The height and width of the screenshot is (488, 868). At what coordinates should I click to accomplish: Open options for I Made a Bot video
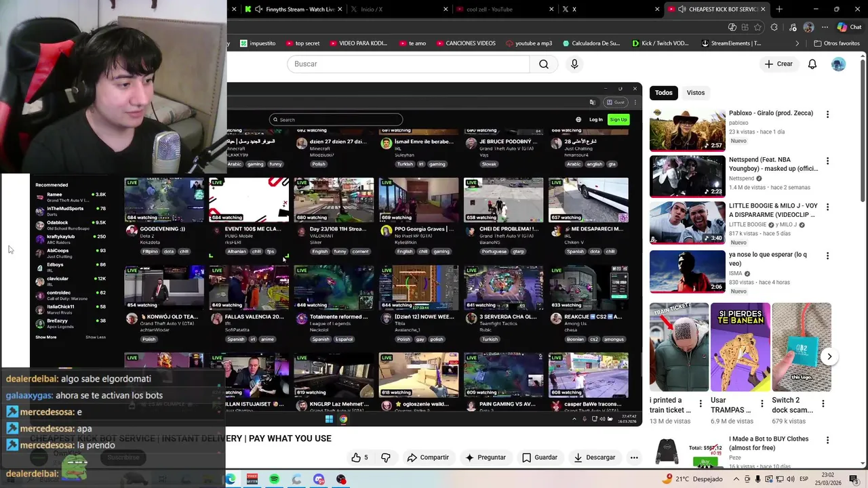pos(827,440)
